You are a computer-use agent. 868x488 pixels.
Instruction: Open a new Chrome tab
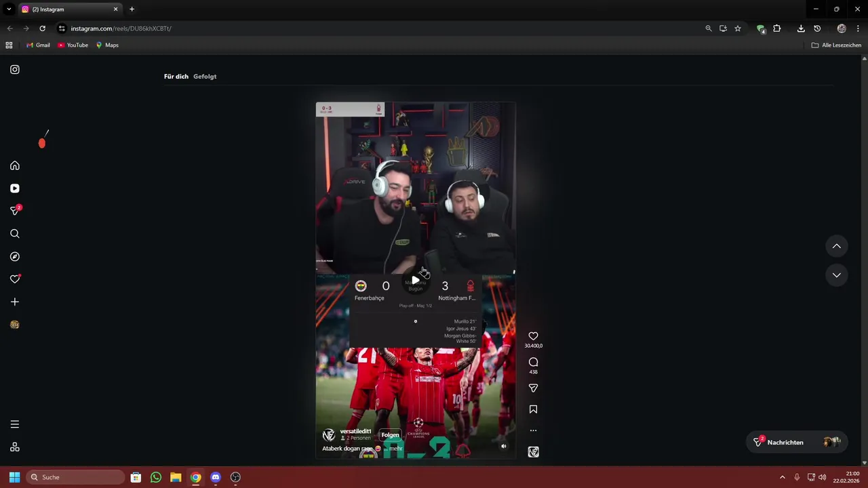tap(132, 9)
